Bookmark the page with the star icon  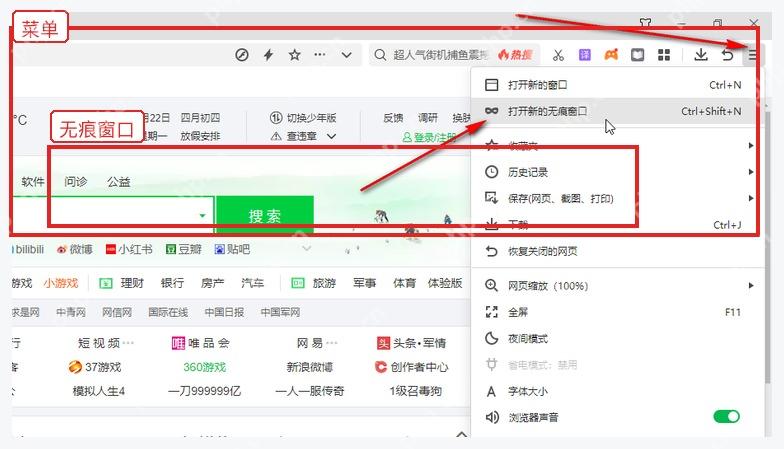click(x=294, y=54)
